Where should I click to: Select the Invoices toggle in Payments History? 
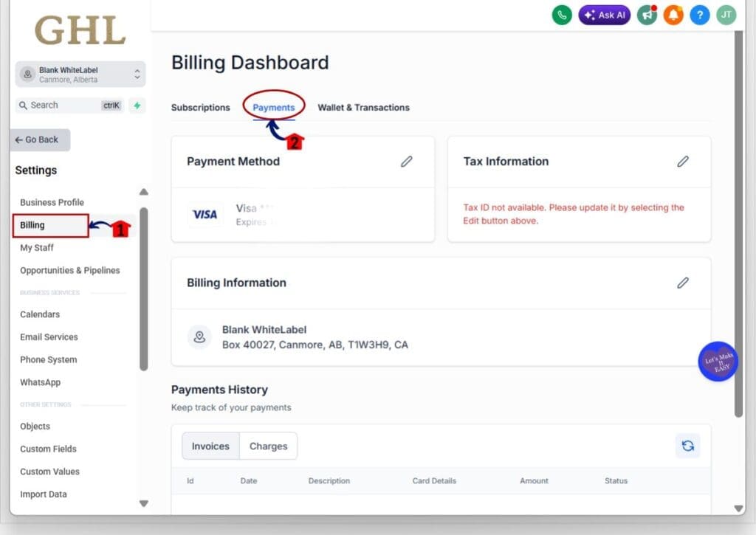click(210, 446)
